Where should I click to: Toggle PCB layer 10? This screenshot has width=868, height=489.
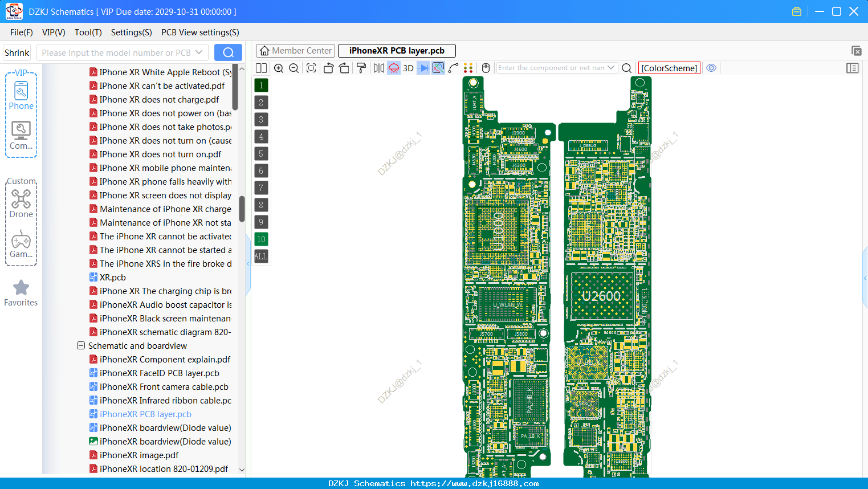click(261, 239)
